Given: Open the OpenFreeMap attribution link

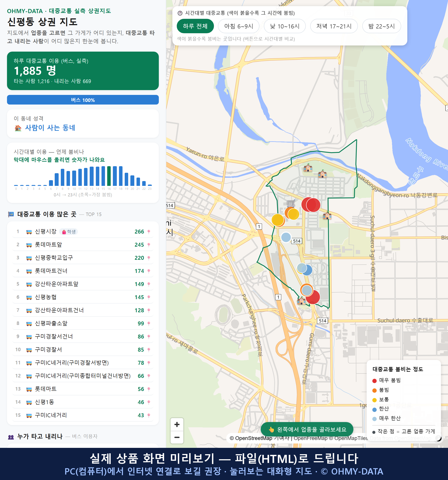Looking at the screenshot, I should tap(311, 438).
